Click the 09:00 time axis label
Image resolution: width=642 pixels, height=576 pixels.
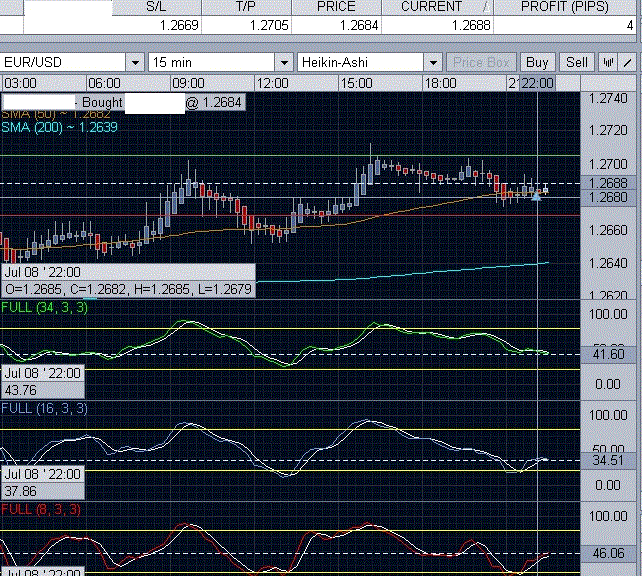(188, 84)
